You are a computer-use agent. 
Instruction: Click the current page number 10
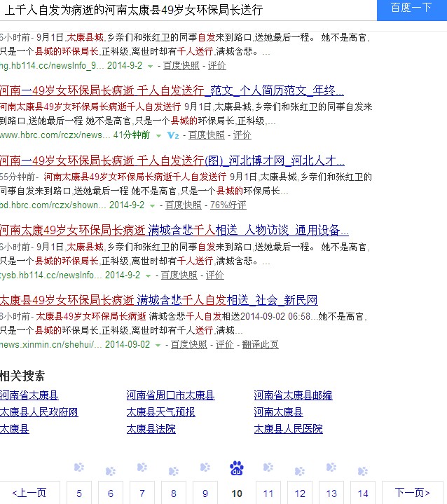(x=237, y=493)
